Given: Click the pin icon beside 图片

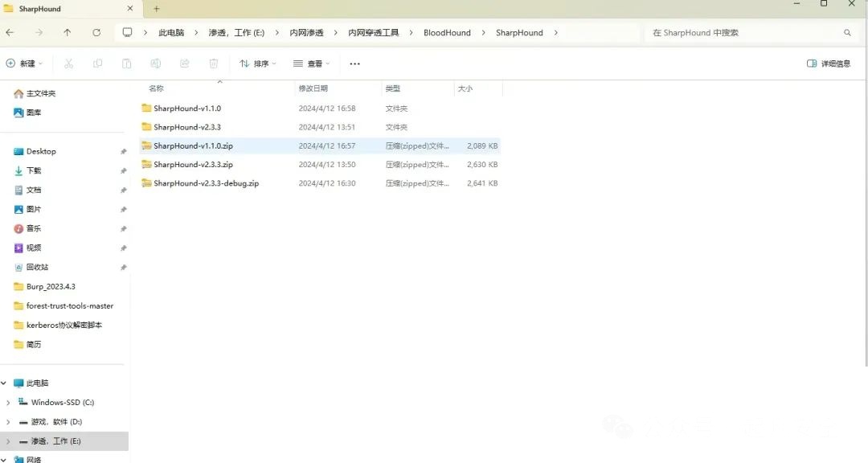Looking at the screenshot, I should click(x=123, y=209).
